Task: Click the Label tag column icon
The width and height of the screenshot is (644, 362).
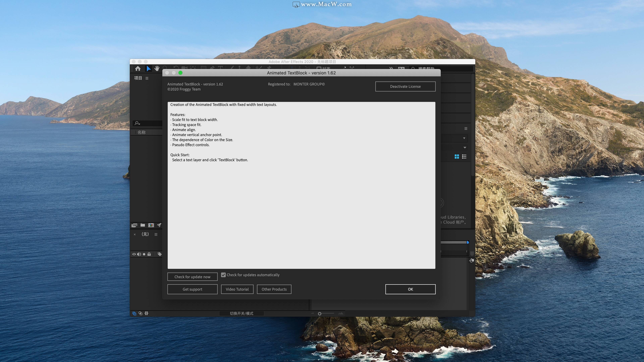Action: (159, 254)
